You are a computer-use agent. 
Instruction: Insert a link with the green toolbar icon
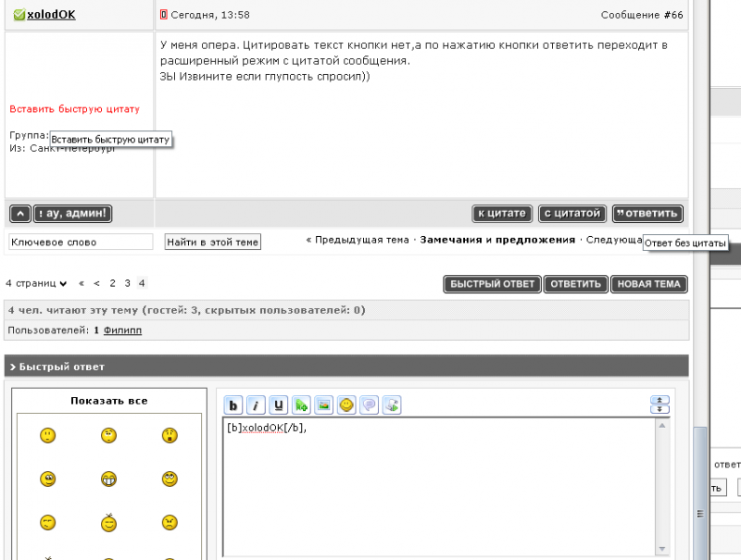click(x=301, y=405)
